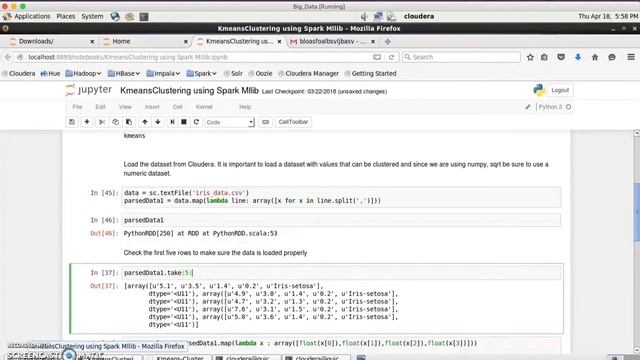The image size is (640, 360).
Task: Insert a cell below with the plus icon
Action: (87, 122)
